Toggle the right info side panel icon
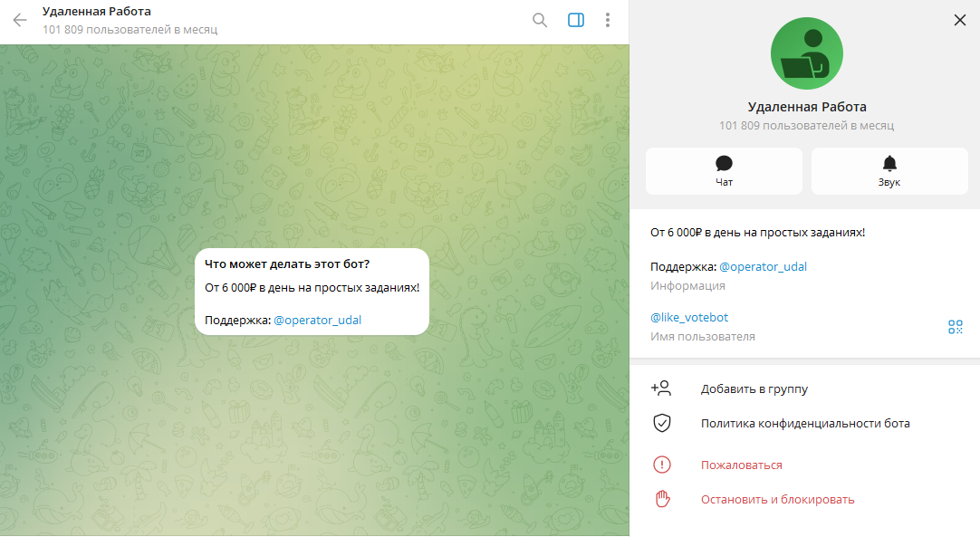980x537 pixels. [576, 20]
